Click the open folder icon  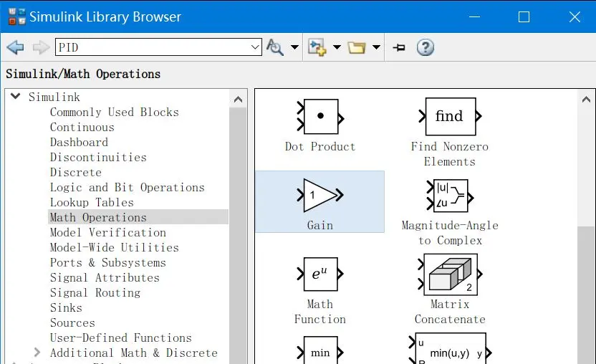tap(357, 47)
